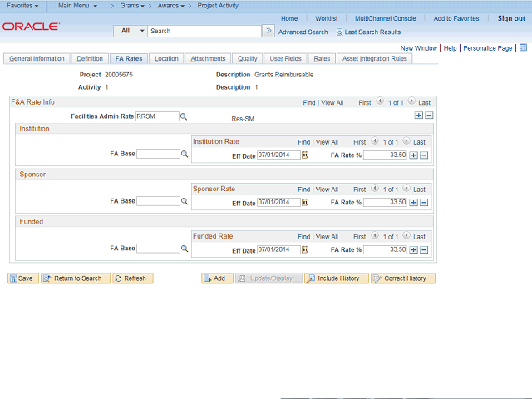Open the Attachments tab
This screenshot has width=532, height=399.
pyautogui.click(x=208, y=58)
